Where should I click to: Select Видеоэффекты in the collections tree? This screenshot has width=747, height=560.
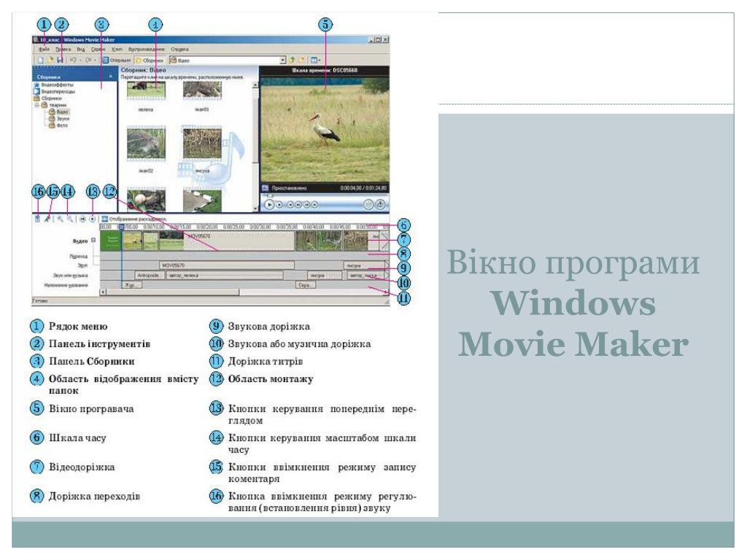click(53, 85)
